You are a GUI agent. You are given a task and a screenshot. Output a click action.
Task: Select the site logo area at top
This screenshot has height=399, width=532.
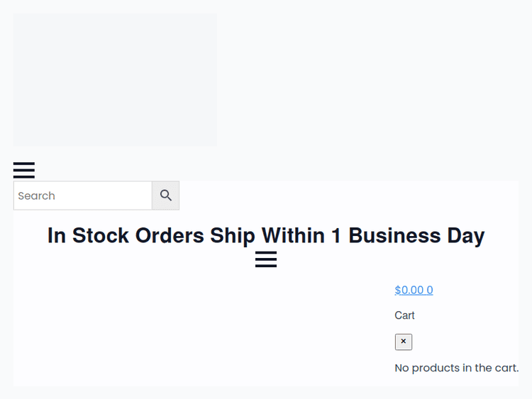click(115, 79)
